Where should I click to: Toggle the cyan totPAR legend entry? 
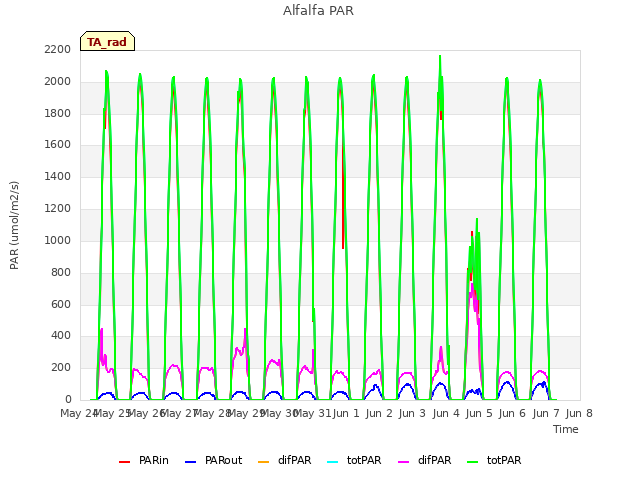[354, 460]
